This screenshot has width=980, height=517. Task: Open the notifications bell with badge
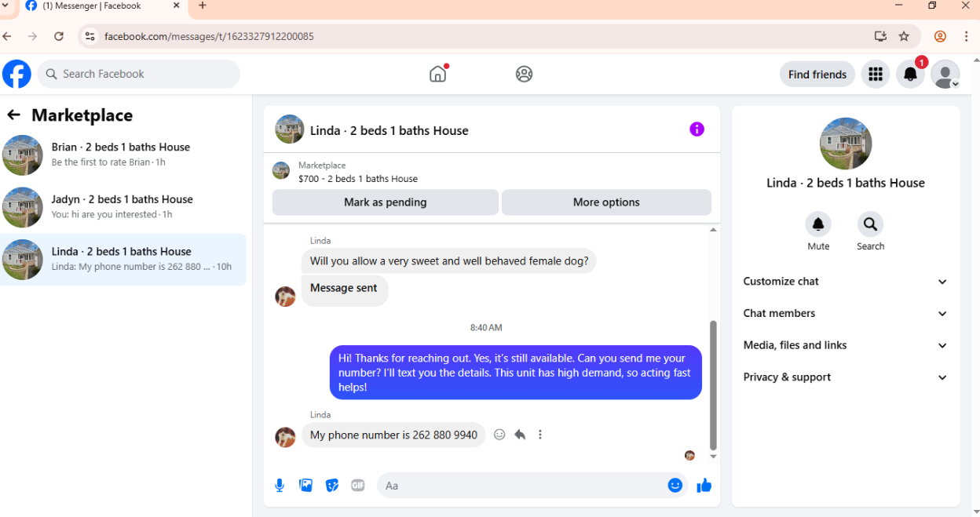[911, 75]
